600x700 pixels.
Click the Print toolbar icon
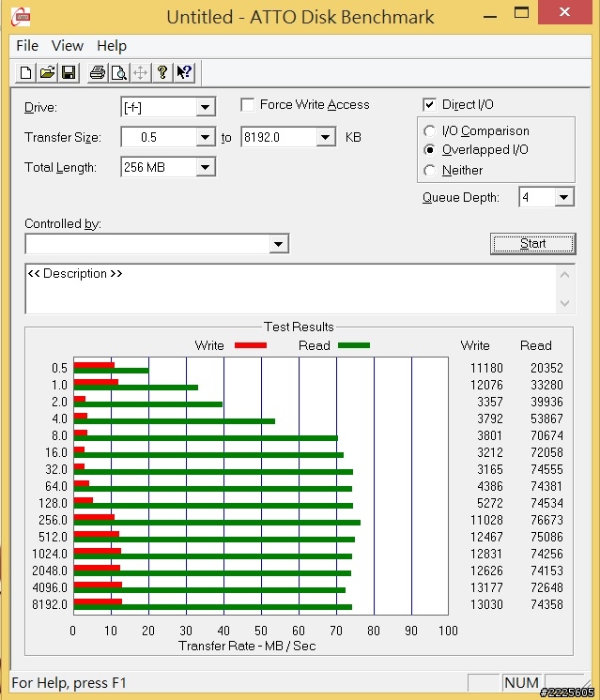coord(98,72)
